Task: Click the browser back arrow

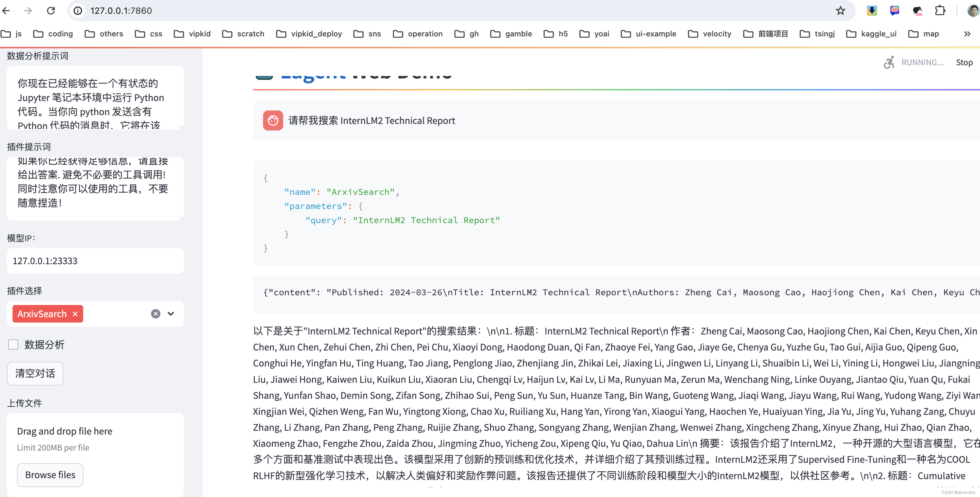Action: click(6, 11)
